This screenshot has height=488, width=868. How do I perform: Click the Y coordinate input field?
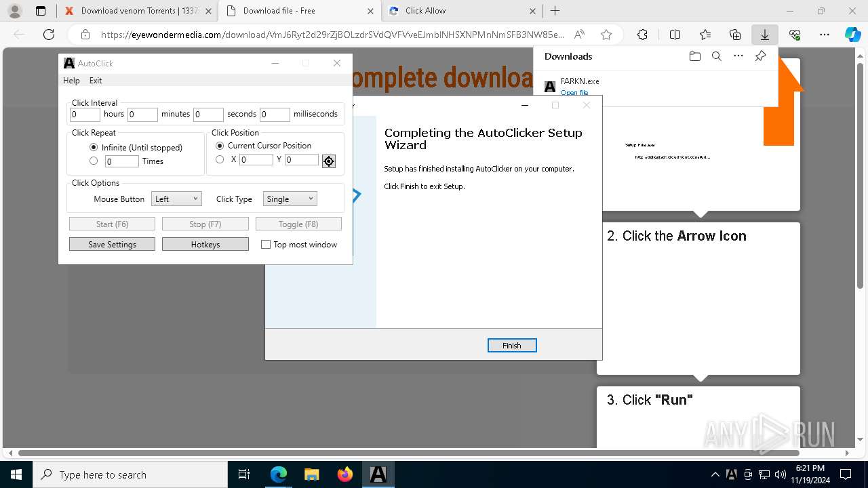pos(302,160)
